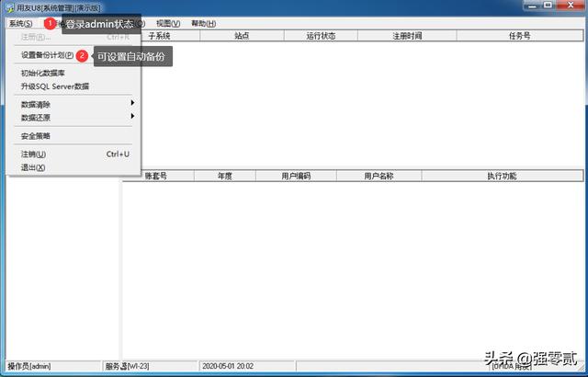Minimize the 用友U8 window
The image size is (588, 377).
tap(533, 6)
